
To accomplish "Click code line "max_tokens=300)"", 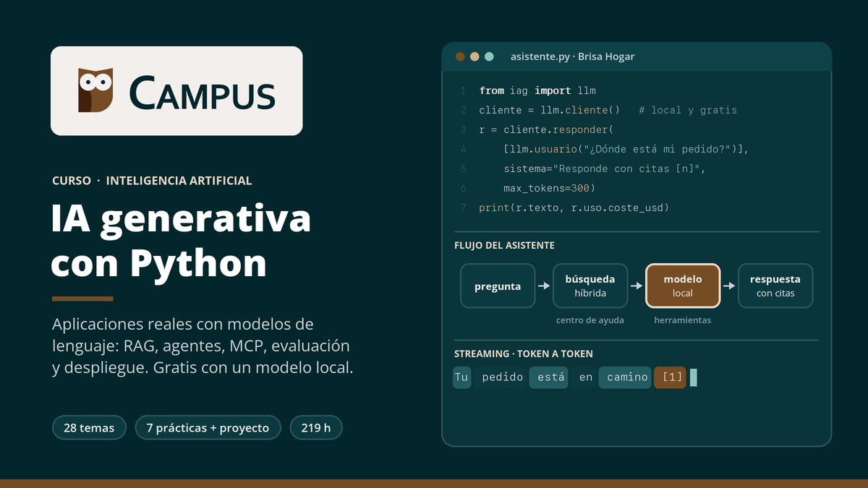I will pyautogui.click(x=549, y=188).
